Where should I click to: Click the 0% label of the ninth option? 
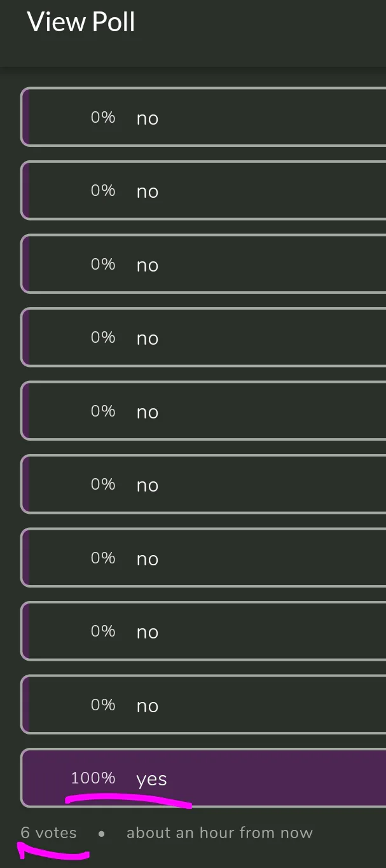click(x=102, y=705)
